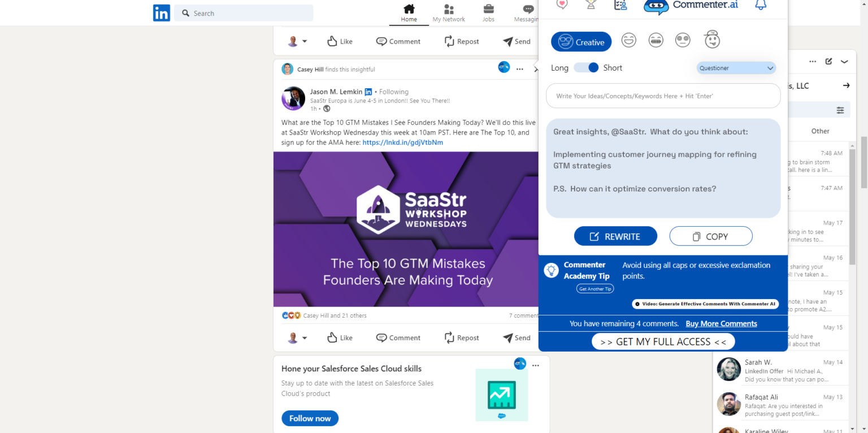Open Commenter.ai notifications via the bell icon
This screenshot has width=868, height=433.
760,5
